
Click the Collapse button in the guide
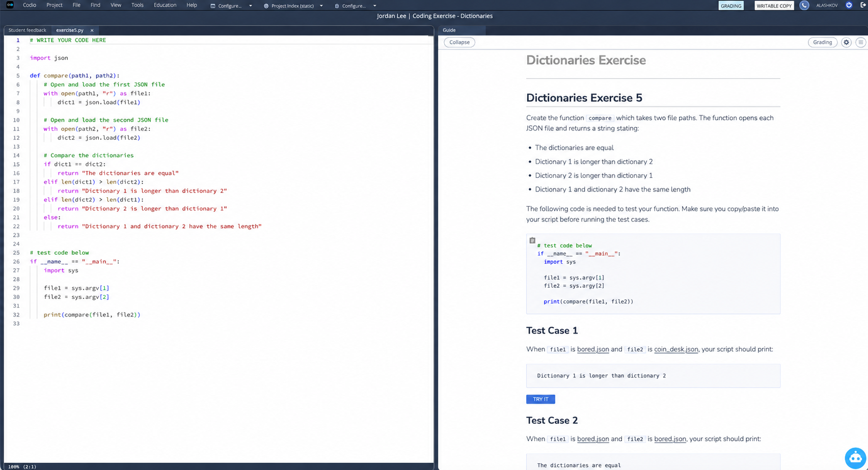(x=459, y=42)
